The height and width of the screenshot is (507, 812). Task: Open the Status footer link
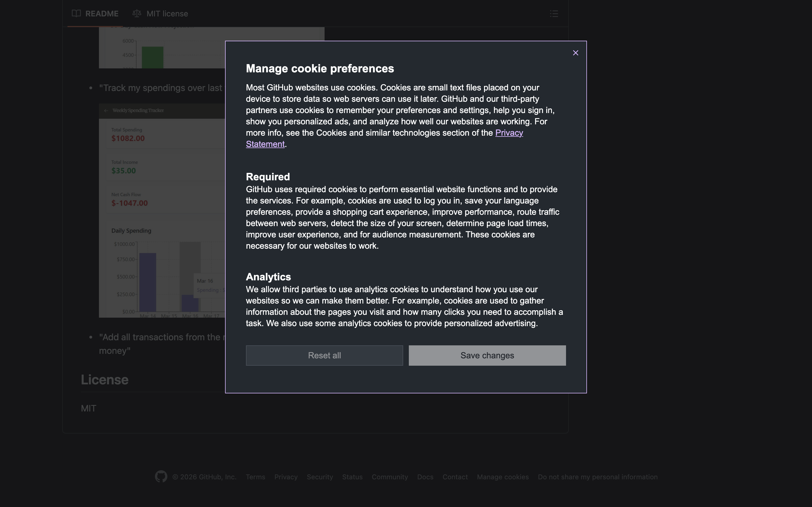[352, 477]
